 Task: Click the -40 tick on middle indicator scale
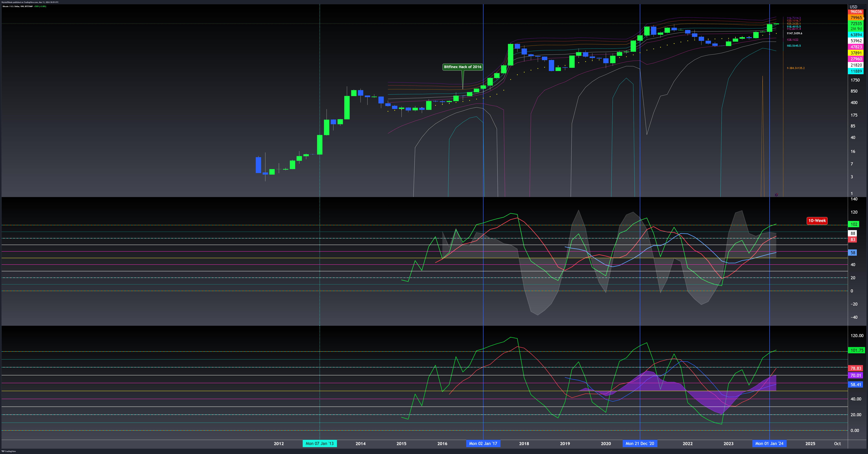click(854, 318)
